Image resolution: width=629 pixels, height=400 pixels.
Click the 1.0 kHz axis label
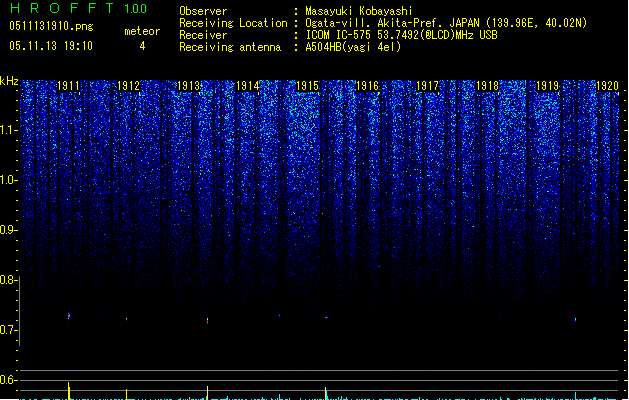(x=8, y=180)
